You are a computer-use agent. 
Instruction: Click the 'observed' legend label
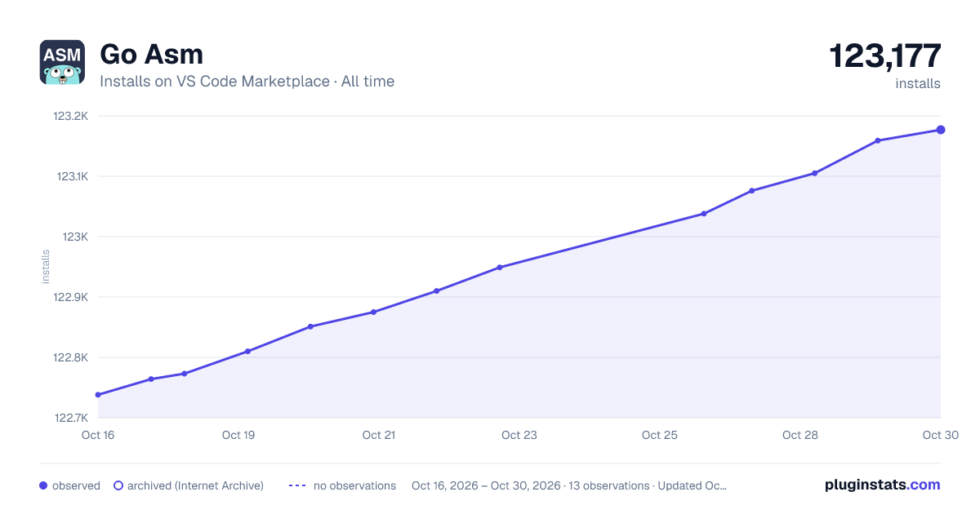[76, 485]
